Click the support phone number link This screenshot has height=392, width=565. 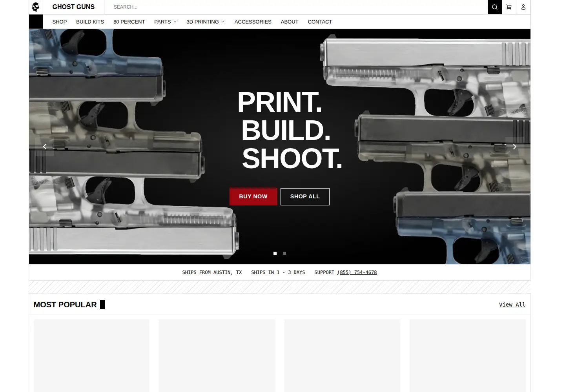[x=357, y=272]
